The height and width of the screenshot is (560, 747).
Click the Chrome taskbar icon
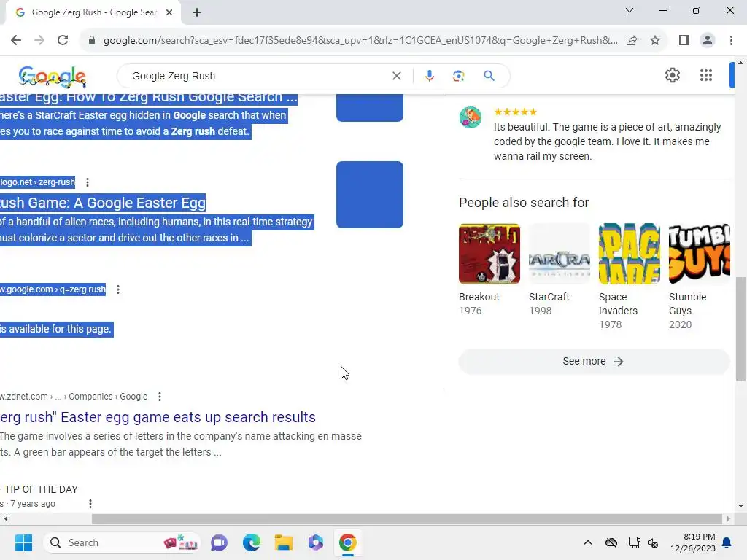348,542
